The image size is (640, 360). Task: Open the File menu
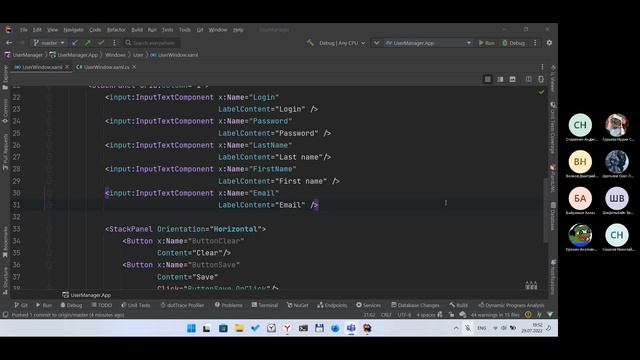point(24,30)
